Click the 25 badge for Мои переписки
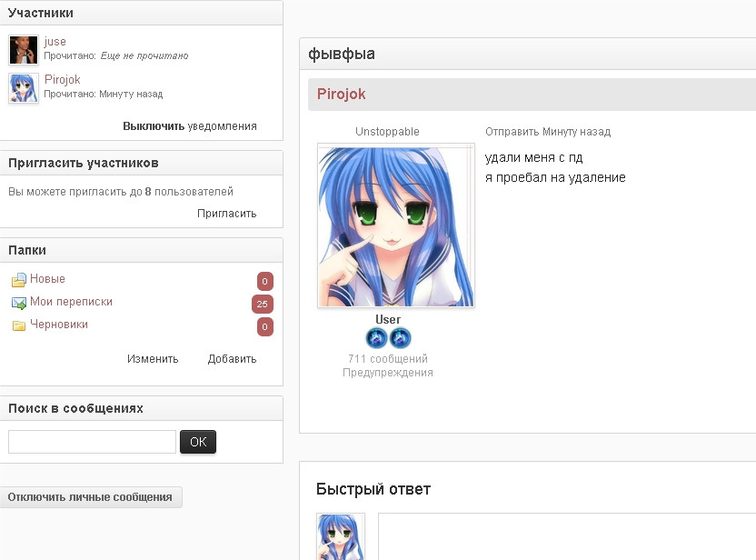This screenshot has height=560, width=756. 263,304
